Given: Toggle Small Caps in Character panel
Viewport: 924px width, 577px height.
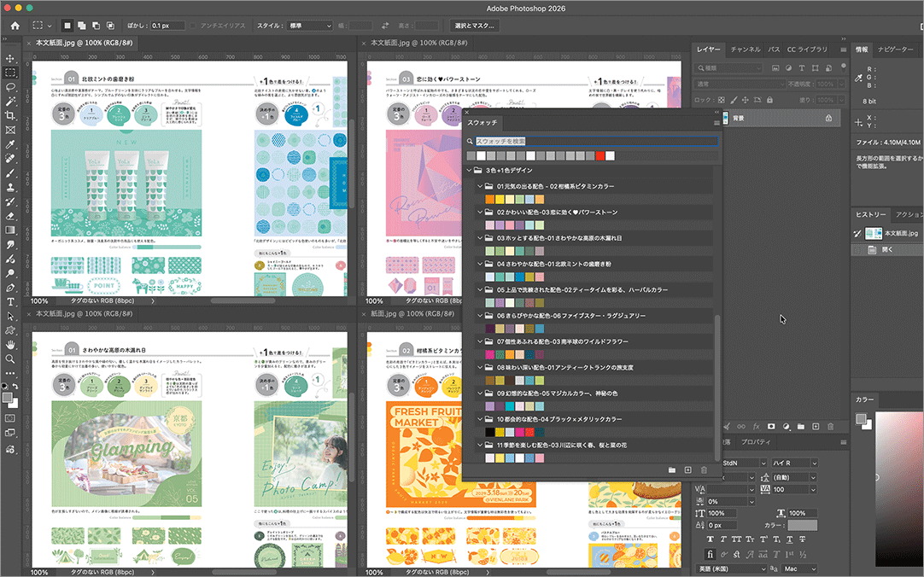Looking at the screenshot, I should tap(750, 539).
